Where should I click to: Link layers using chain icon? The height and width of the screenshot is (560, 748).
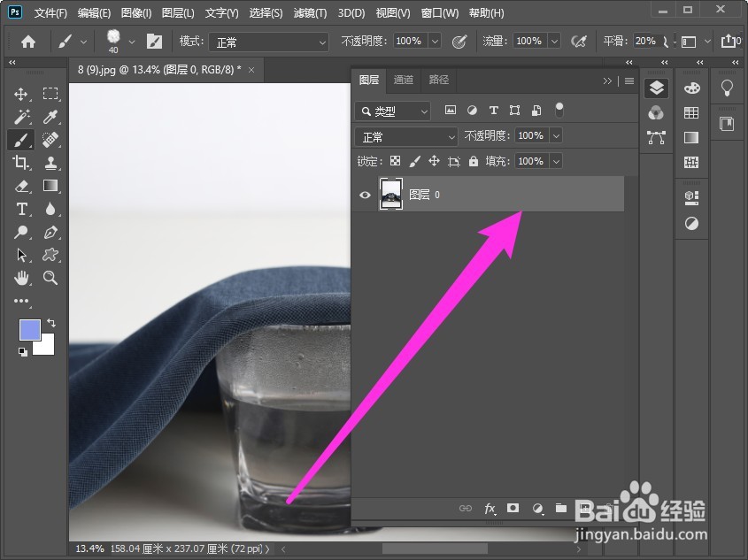pyautogui.click(x=465, y=508)
